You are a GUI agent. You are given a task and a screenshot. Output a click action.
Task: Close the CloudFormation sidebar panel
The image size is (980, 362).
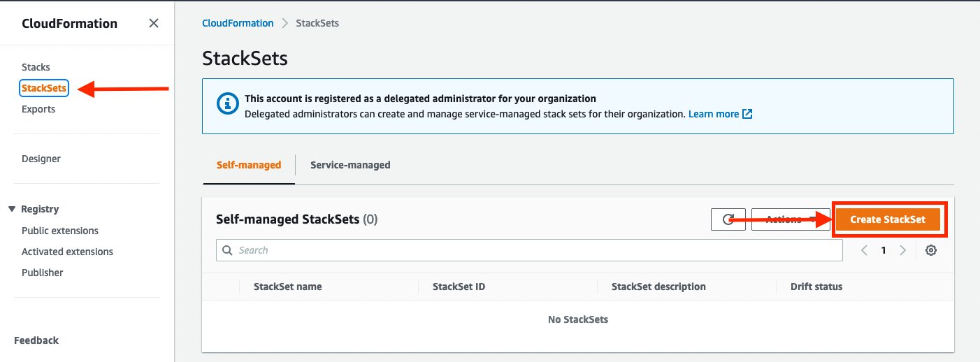(154, 24)
